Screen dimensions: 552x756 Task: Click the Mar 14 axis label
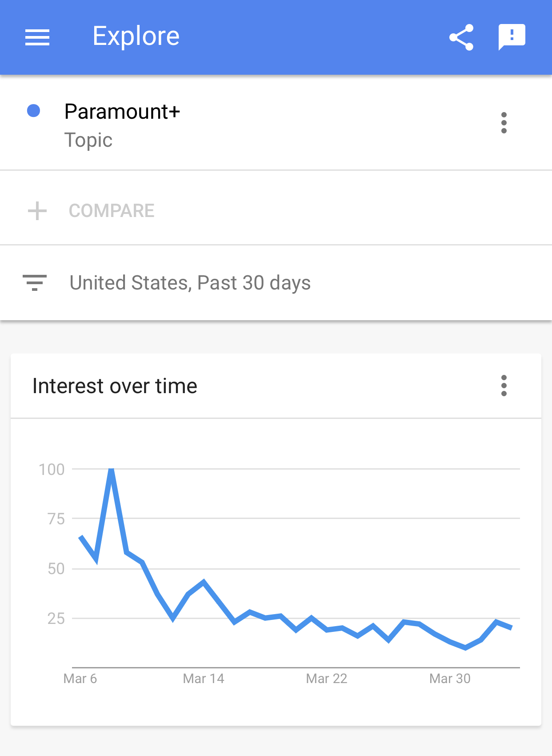[x=204, y=679]
